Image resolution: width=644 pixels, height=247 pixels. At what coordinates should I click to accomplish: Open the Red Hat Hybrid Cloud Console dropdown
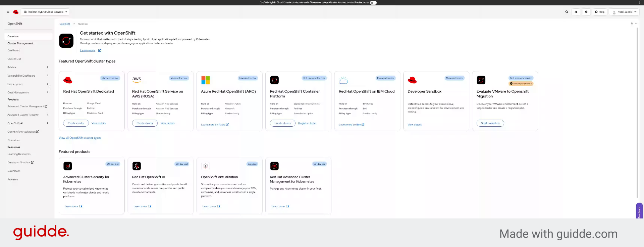pyautogui.click(x=45, y=12)
